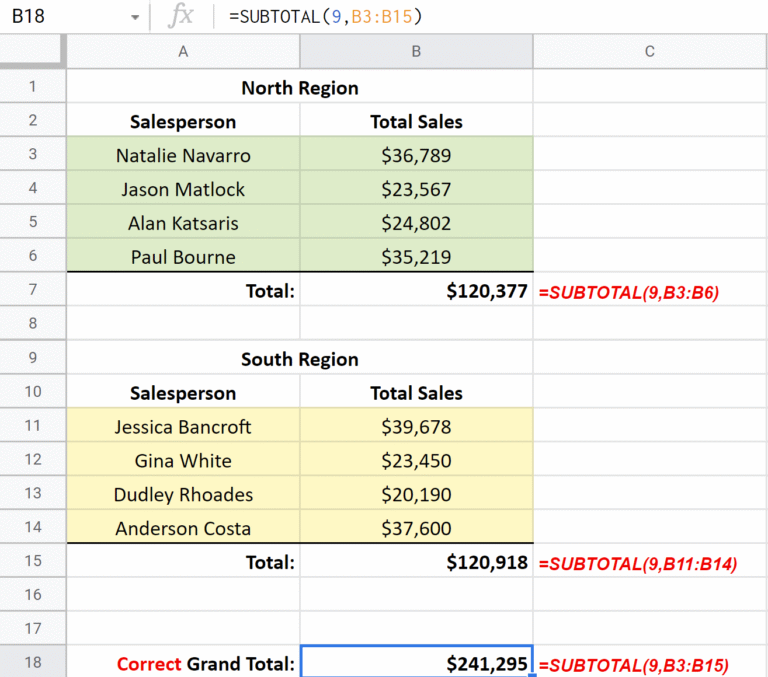This screenshot has width=768, height=677.
Task: Select the $35,219 cell
Action: (416, 255)
